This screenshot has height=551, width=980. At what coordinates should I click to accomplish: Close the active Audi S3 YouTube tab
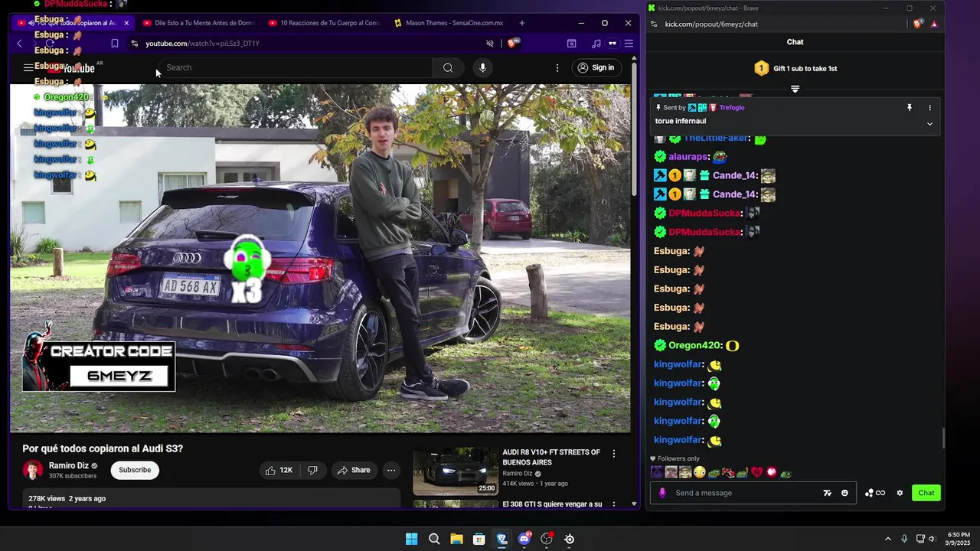[126, 23]
